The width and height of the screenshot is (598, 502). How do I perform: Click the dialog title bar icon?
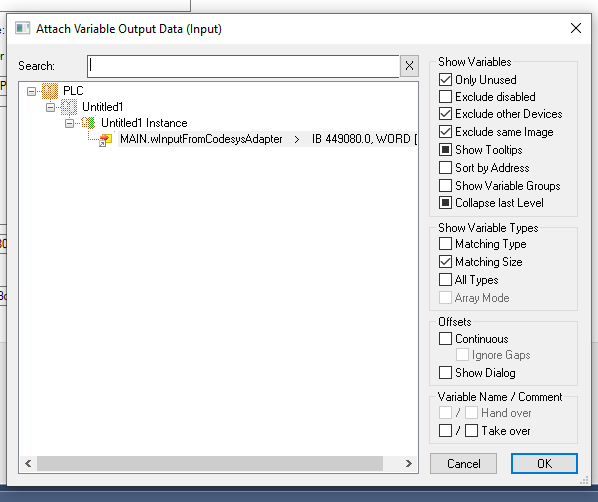pyautogui.click(x=23, y=28)
